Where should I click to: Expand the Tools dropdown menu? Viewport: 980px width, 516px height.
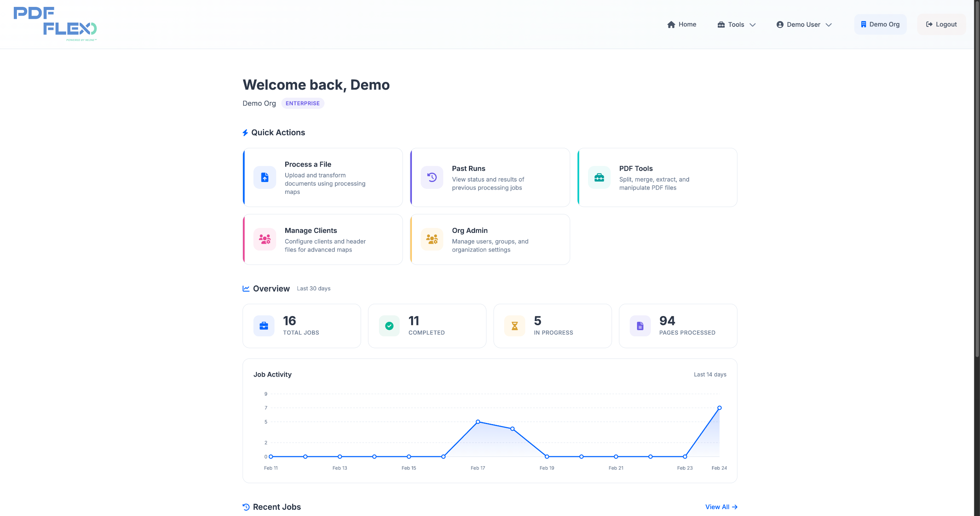coord(736,25)
